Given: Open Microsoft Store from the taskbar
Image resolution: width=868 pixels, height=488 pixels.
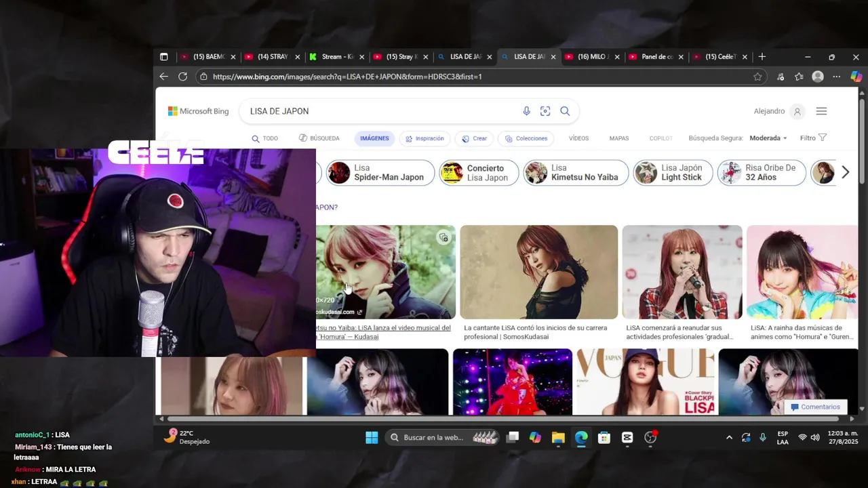Looking at the screenshot, I should click(x=604, y=437).
